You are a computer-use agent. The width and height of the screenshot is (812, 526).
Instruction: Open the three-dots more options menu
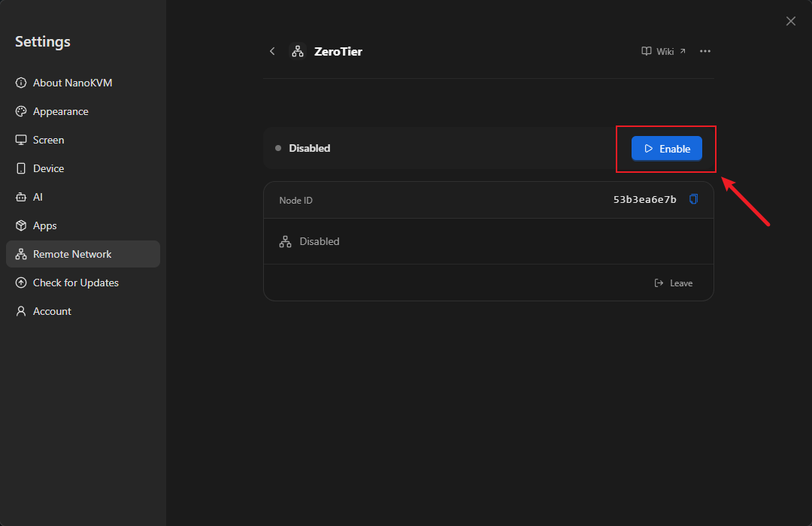point(704,51)
